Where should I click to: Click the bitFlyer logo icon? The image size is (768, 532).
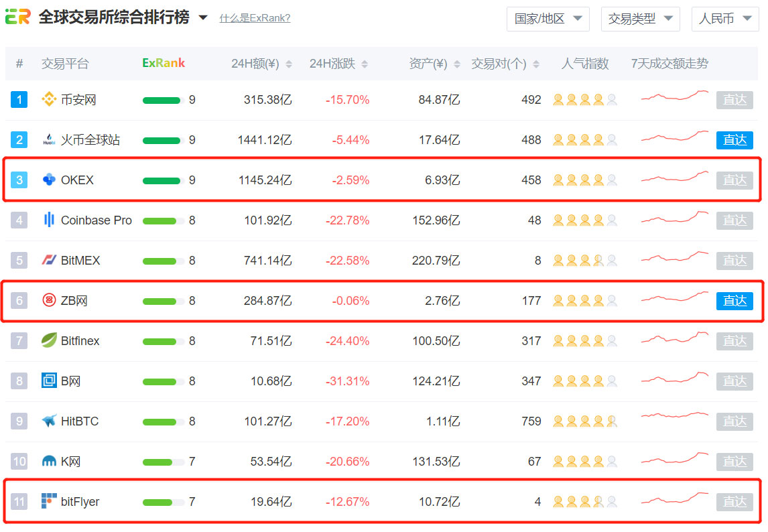point(49,501)
